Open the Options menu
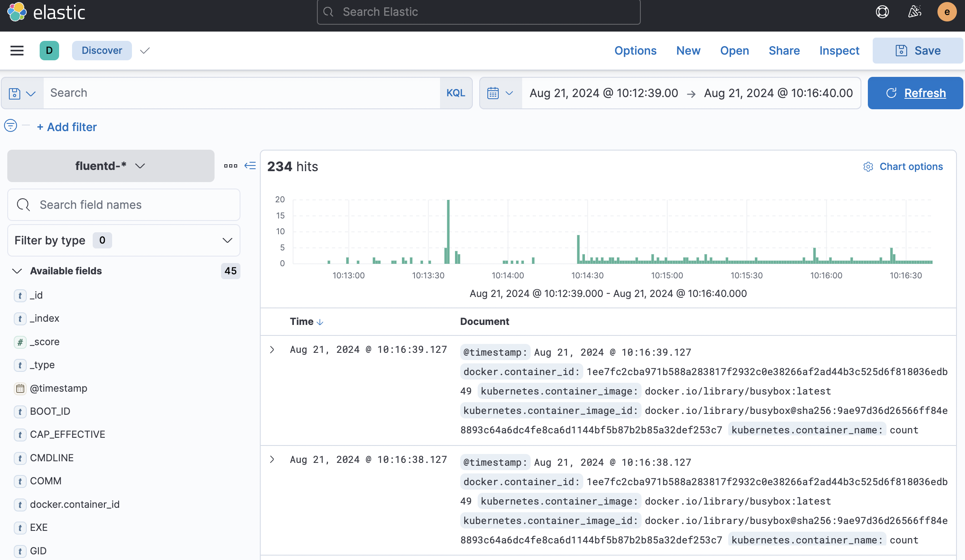Image resolution: width=965 pixels, height=560 pixels. click(x=636, y=51)
